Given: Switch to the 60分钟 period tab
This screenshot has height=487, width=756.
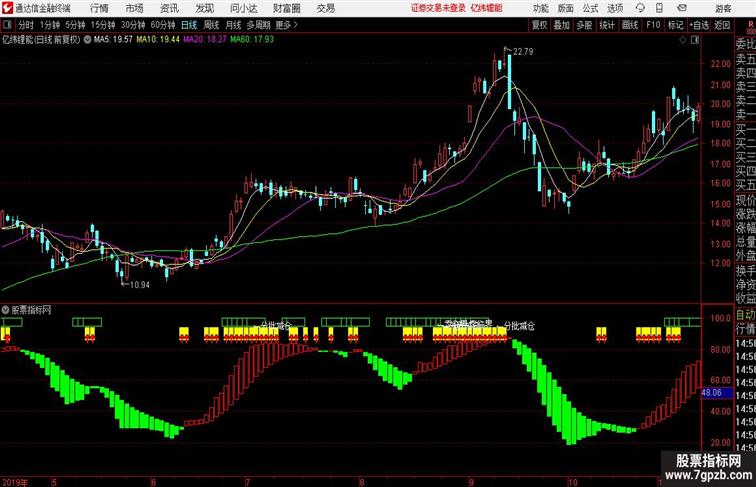Looking at the screenshot, I should click(163, 25).
